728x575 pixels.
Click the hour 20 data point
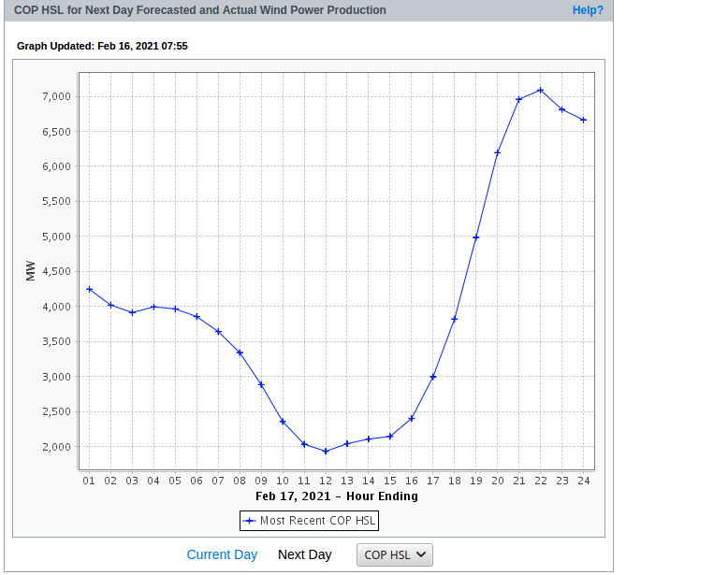click(x=497, y=152)
